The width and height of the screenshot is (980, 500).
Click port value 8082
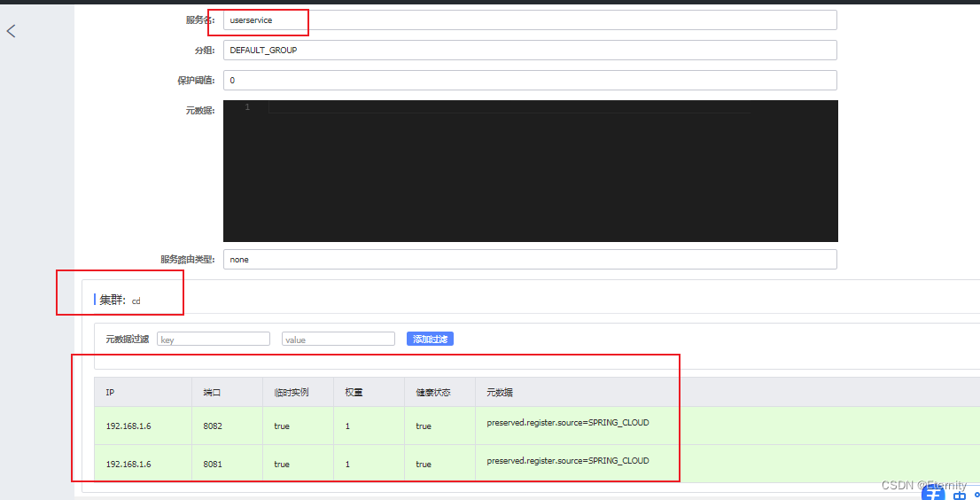tap(213, 426)
